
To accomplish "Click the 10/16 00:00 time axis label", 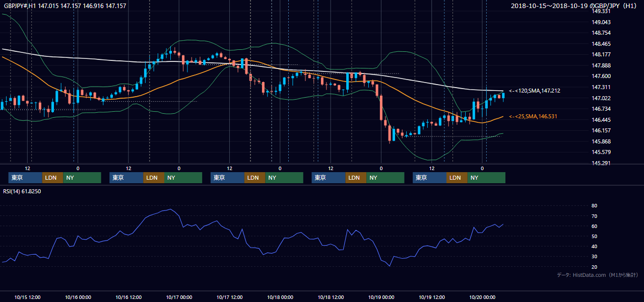I will coord(78,297).
